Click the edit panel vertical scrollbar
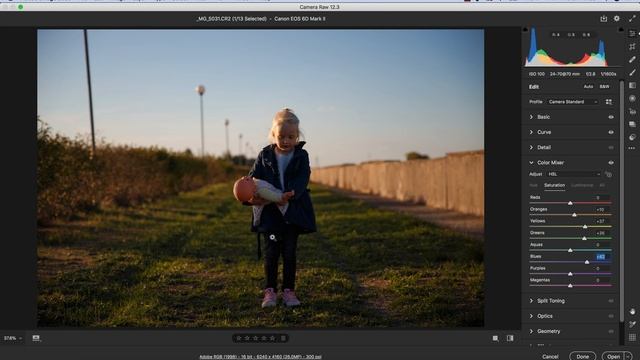640x360 pixels. 622,200
